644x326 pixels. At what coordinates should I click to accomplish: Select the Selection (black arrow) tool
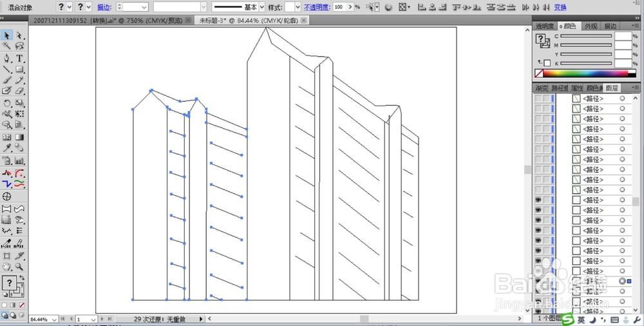coord(7,35)
